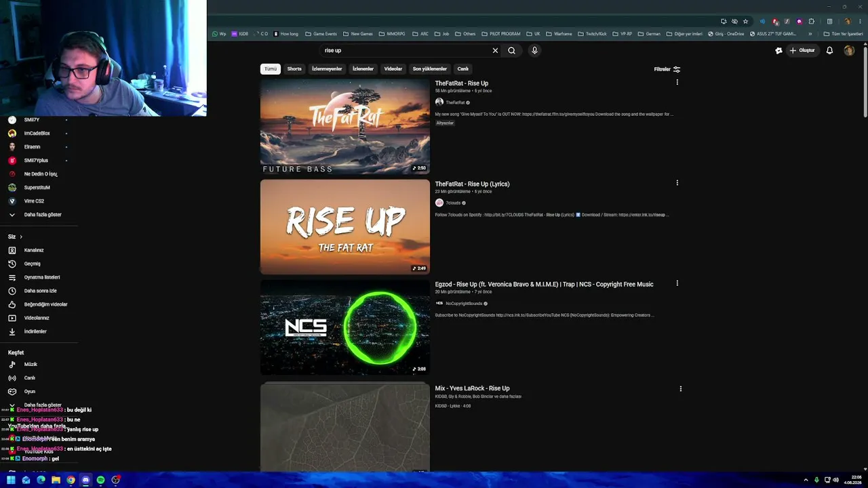The width and height of the screenshot is (868, 488).
Task: Click the search magnifier button
Action: (512, 50)
